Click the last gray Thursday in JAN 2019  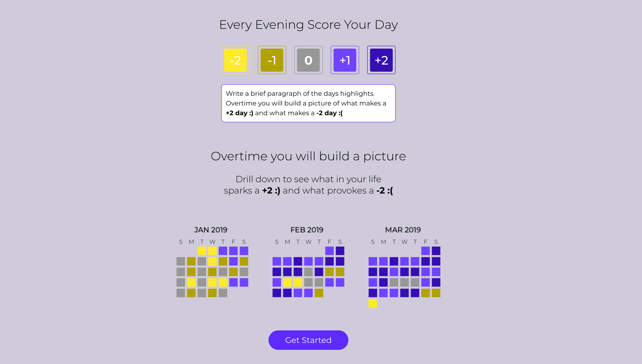click(223, 293)
